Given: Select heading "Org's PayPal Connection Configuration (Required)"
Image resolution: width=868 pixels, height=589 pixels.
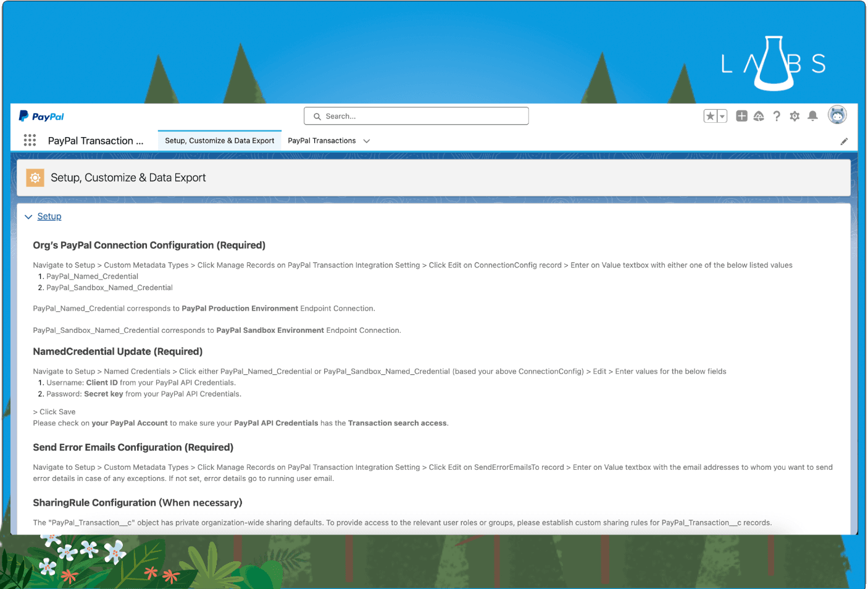Looking at the screenshot, I should [149, 245].
